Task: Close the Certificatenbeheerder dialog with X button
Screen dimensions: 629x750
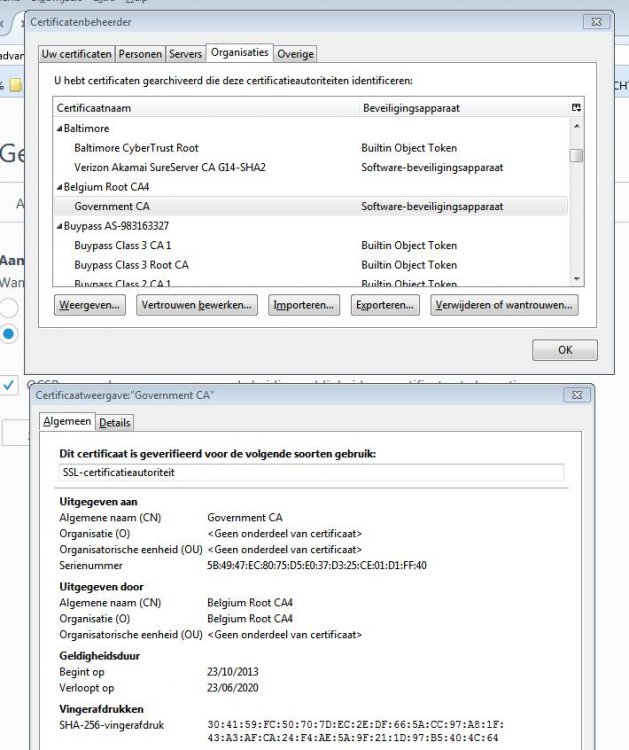Action: coord(596,22)
